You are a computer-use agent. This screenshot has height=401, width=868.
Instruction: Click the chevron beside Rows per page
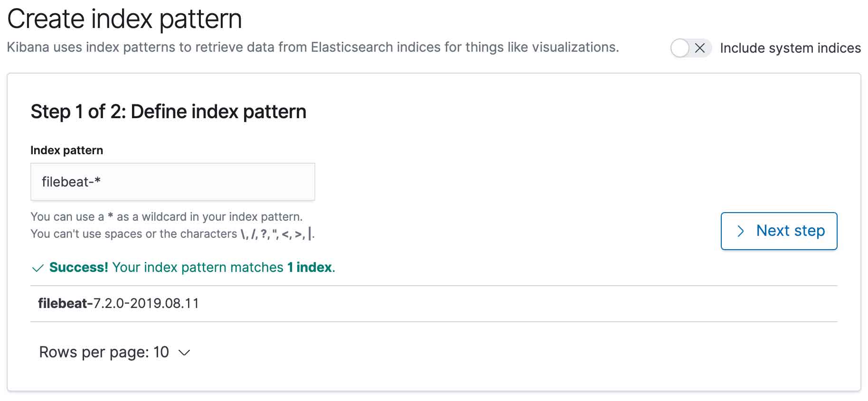[x=184, y=353]
